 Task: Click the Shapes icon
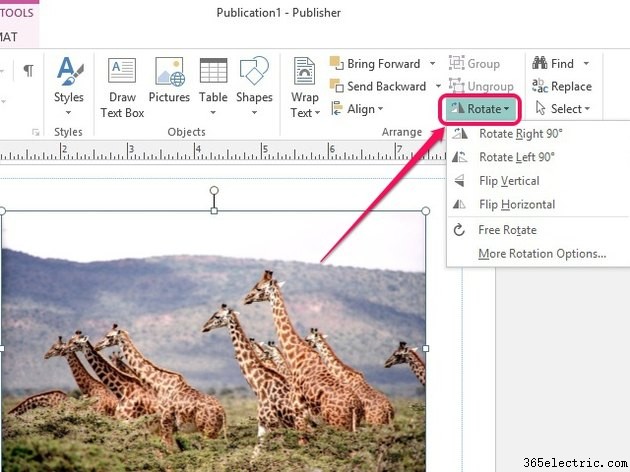(254, 71)
